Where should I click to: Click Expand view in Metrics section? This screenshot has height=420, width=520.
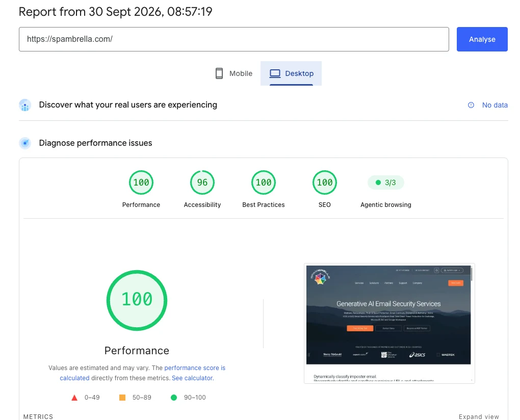pyautogui.click(x=479, y=416)
